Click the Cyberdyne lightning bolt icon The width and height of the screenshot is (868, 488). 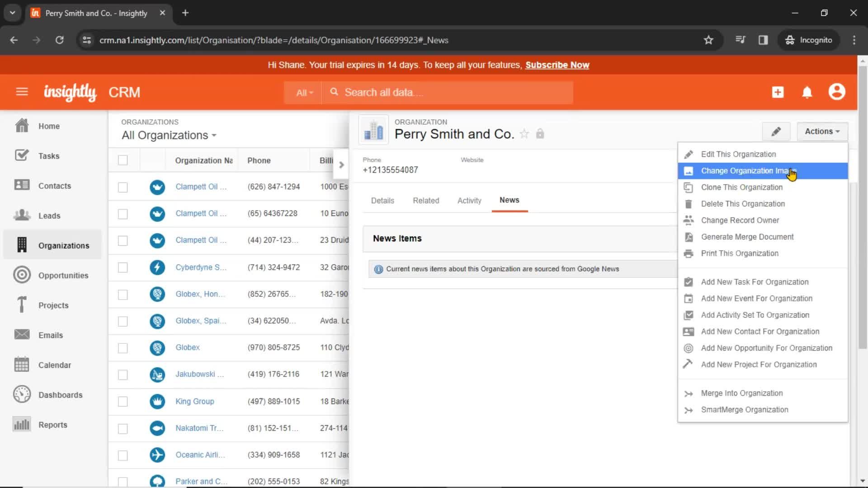(157, 267)
